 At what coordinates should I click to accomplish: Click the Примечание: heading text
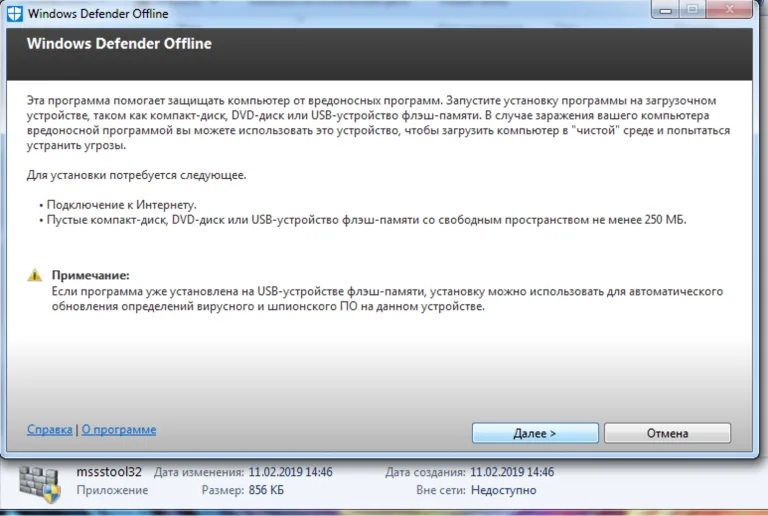point(91,275)
